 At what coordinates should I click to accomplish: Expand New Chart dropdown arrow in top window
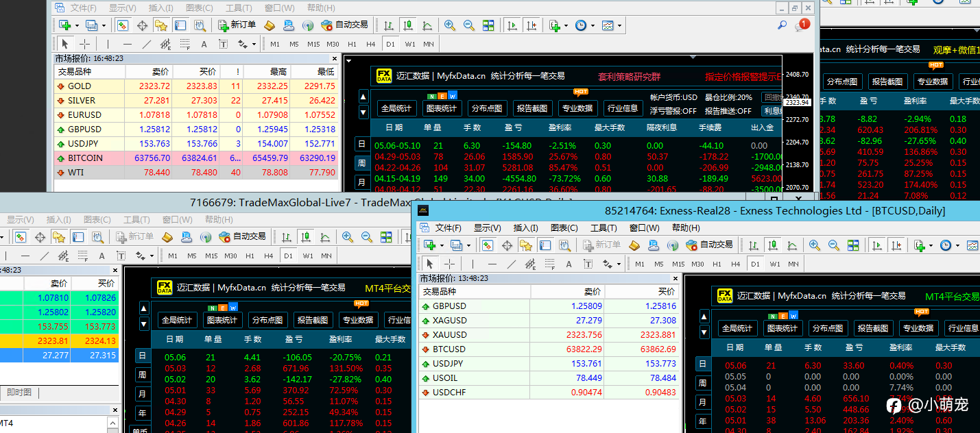pos(77,25)
